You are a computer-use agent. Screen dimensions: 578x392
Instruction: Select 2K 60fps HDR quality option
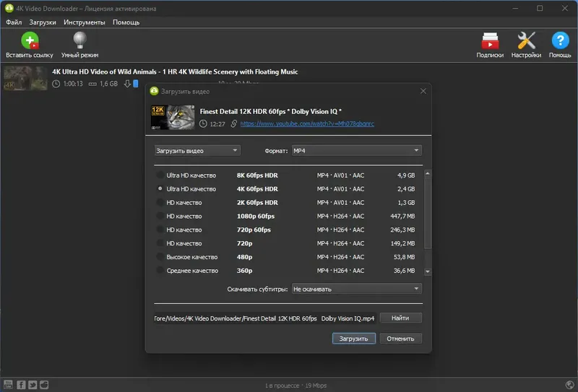click(160, 202)
